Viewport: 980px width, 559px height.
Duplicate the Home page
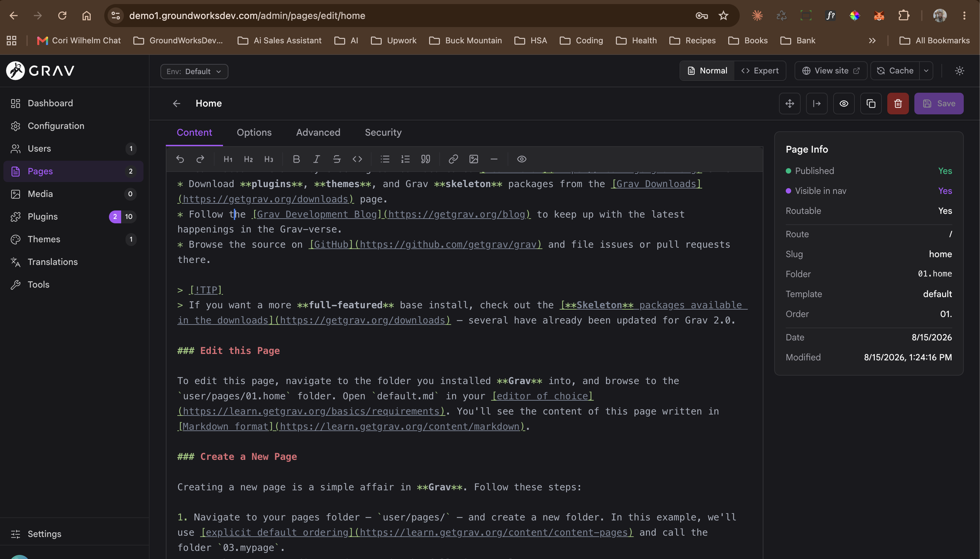tap(871, 103)
